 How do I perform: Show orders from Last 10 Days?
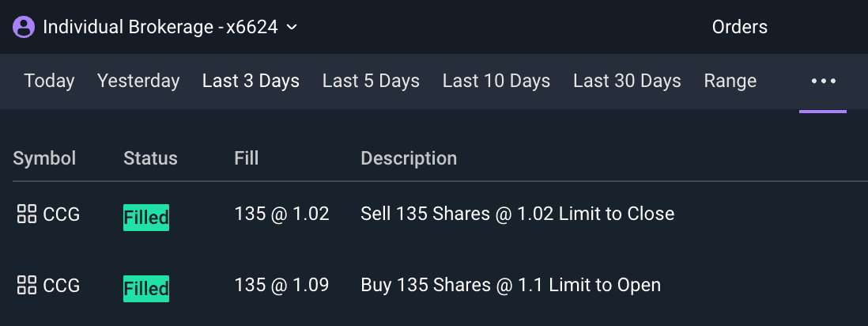(x=496, y=81)
